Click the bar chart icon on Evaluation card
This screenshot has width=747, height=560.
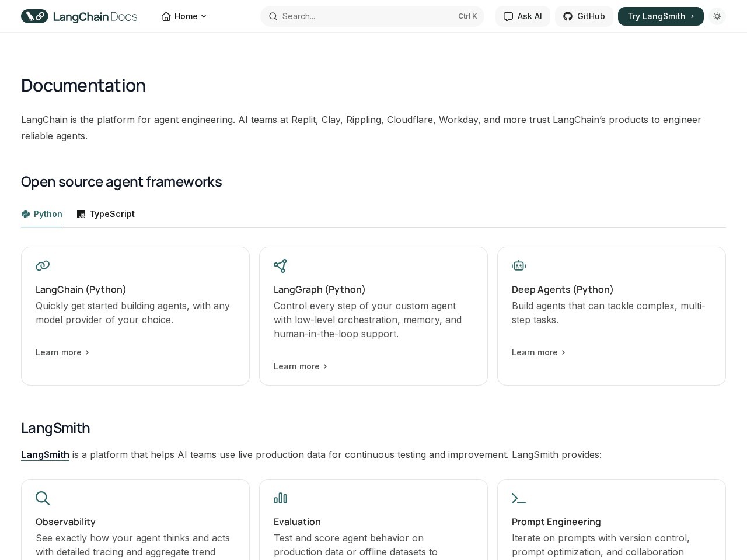[x=281, y=498]
